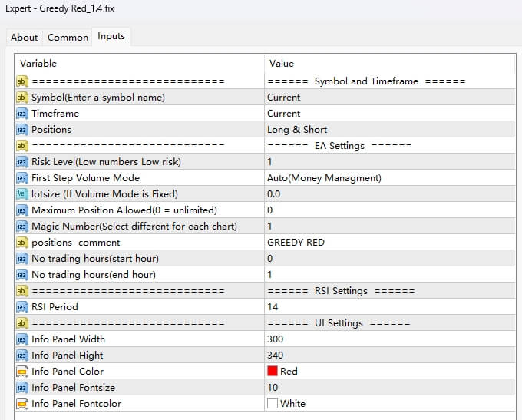Select the Red color swatch

273,371
